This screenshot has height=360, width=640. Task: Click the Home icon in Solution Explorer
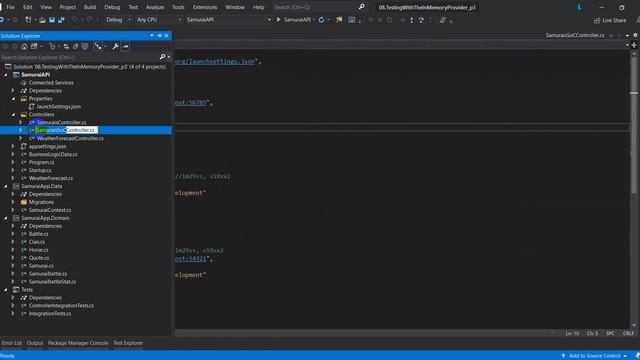pyautogui.click(x=24, y=47)
